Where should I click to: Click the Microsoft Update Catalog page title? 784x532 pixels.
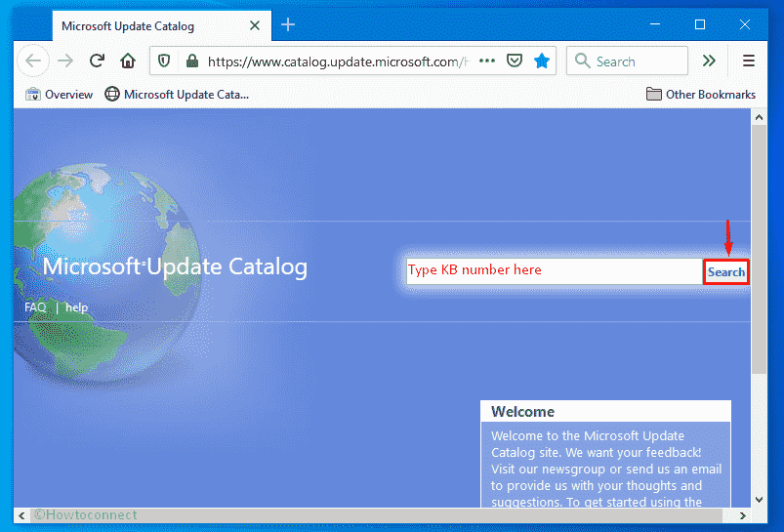click(x=175, y=266)
